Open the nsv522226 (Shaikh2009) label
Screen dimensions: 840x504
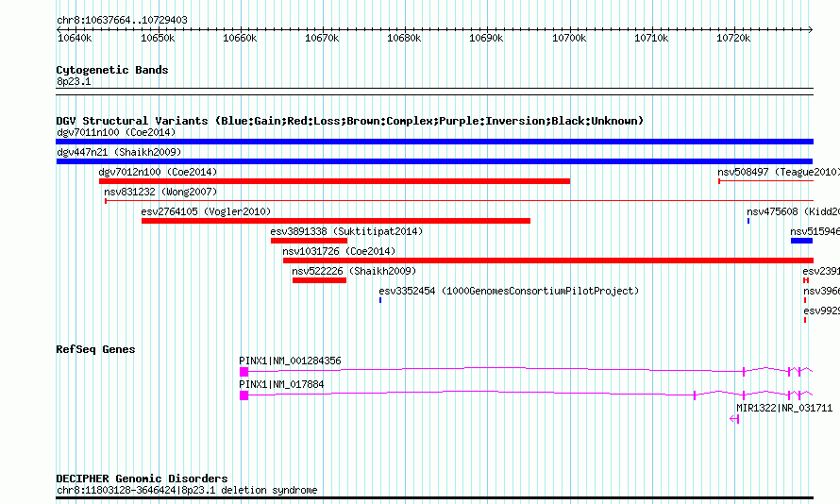pyautogui.click(x=354, y=271)
